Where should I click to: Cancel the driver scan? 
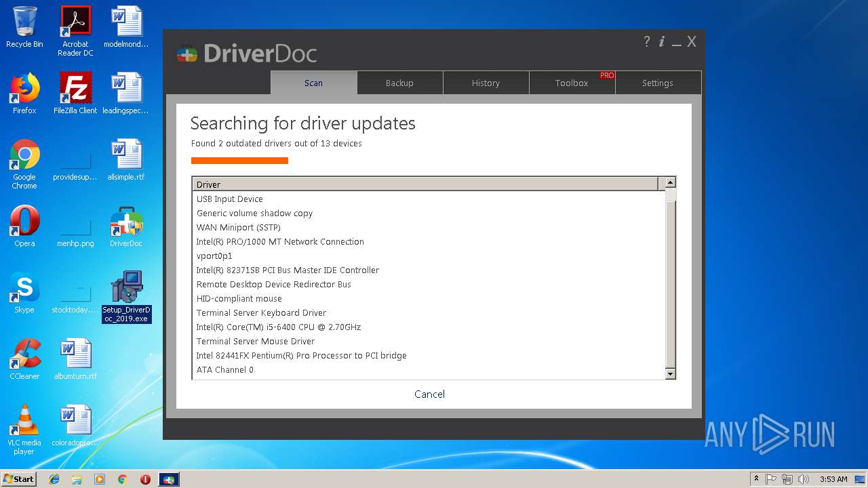click(430, 394)
